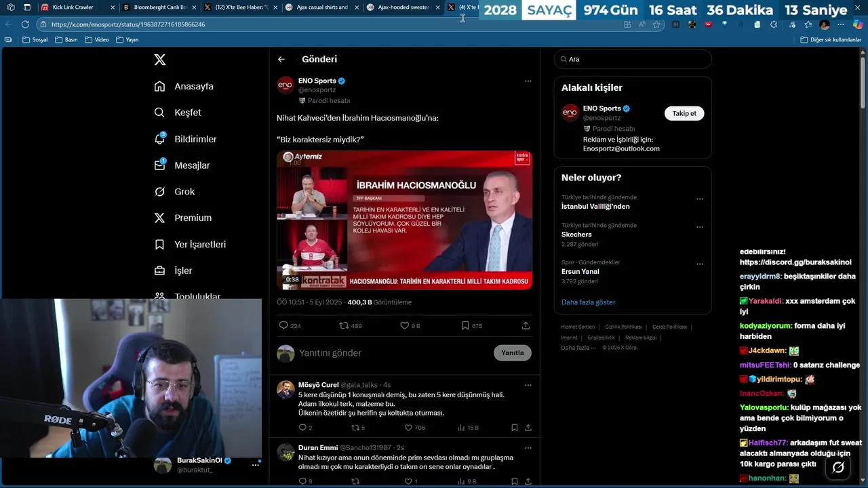868x488 pixels.
Task: Open Mesajlar messages
Action: click(182, 165)
